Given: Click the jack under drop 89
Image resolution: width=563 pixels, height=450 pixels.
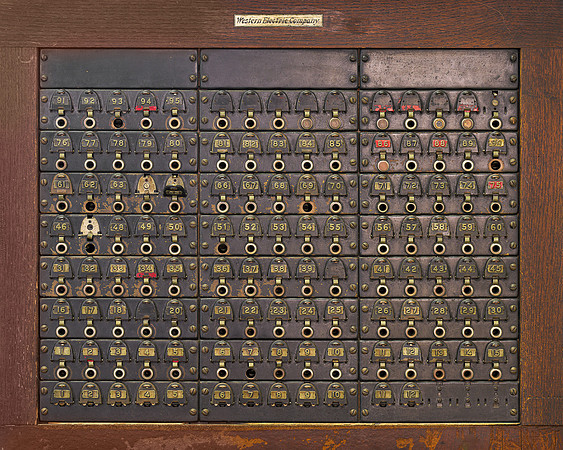Looking at the screenshot, I should pos(467,165).
